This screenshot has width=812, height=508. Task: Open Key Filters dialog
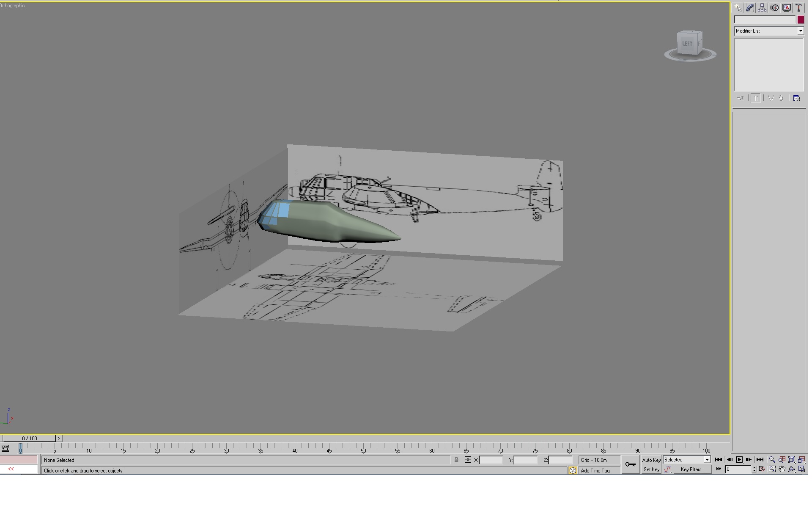(x=693, y=469)
